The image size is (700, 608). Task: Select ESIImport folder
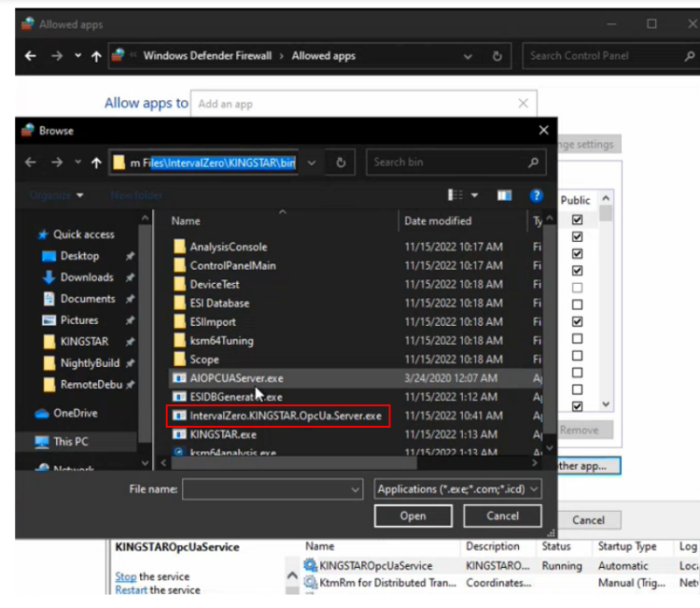click(213, 321)
